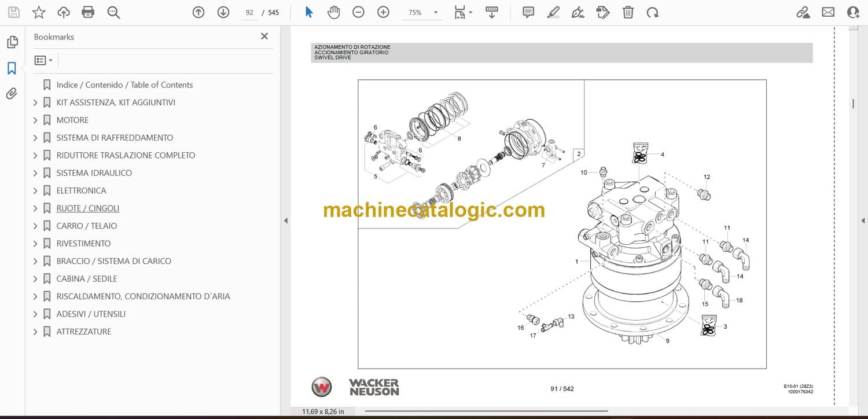Select the Hand pan tool

(x=333, y=12)
